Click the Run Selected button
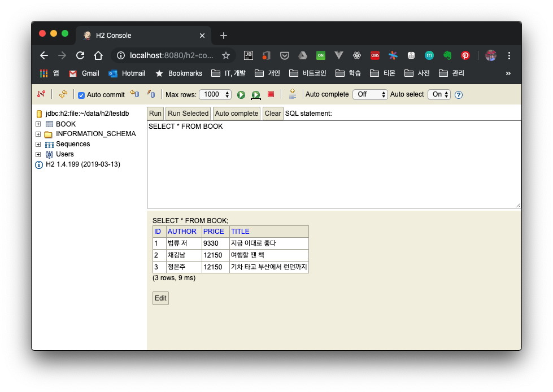The width and height of the screenshot is (553, 392). [x=188, y=114]
